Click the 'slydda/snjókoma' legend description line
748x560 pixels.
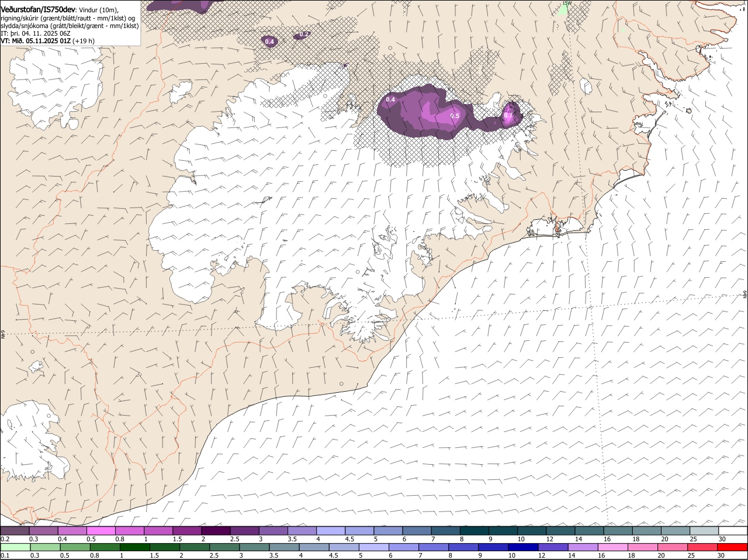pos(70,26)
